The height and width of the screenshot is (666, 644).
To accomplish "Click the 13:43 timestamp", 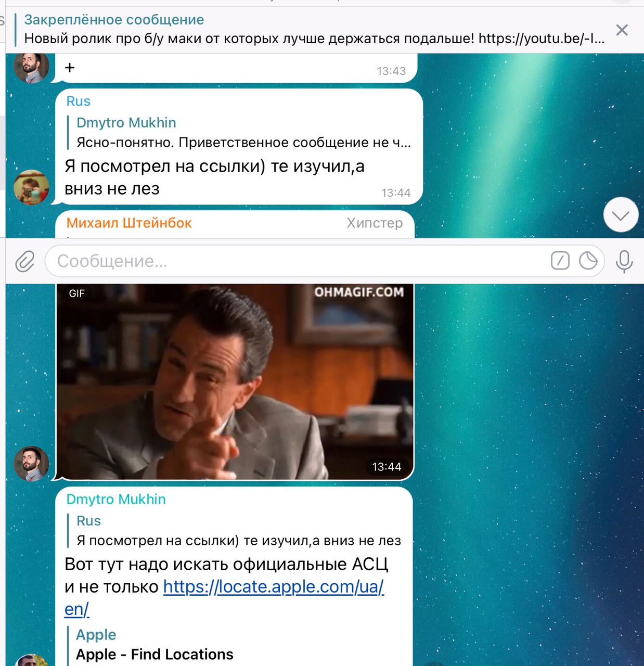I will [x=391, y=71].
